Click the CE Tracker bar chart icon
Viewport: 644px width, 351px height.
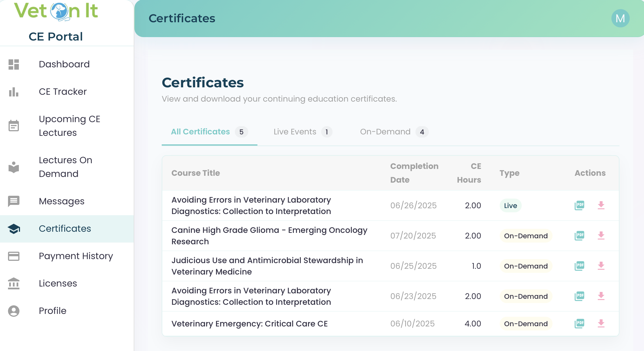click(14, 92)
